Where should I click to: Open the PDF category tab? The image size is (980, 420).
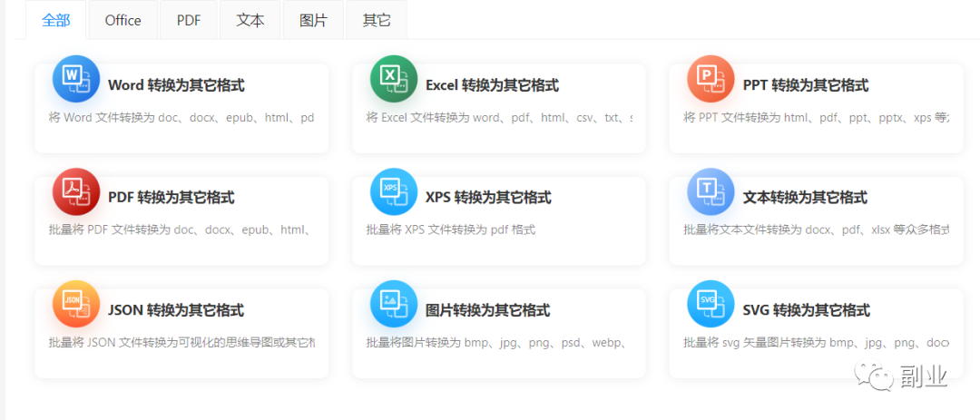(x=189, y=20)
